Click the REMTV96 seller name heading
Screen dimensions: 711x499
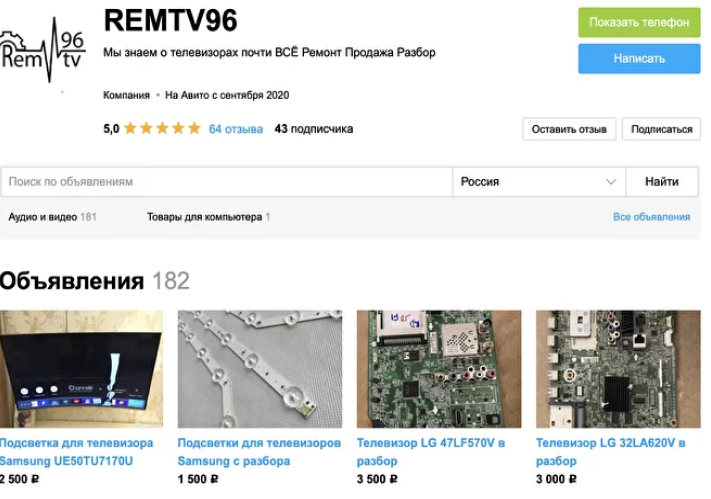[x=170, y=20]
